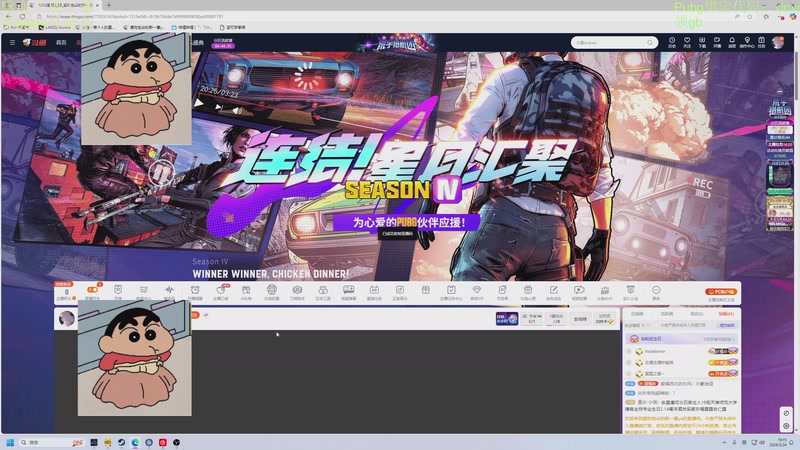Open the gift wish basket icon

528,292
